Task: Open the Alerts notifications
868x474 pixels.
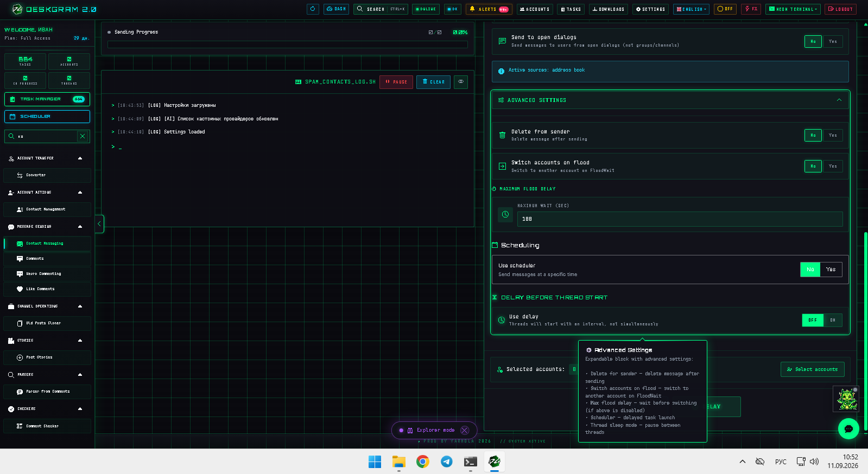Action: 489,9
